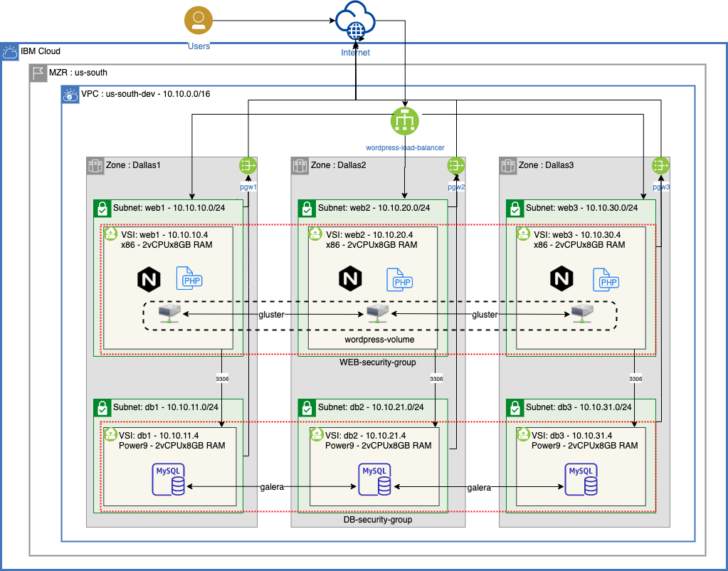Viewport: 728px width, 571px height.
Task: Select the pgw3 public gateway icon
Action: 660,165
